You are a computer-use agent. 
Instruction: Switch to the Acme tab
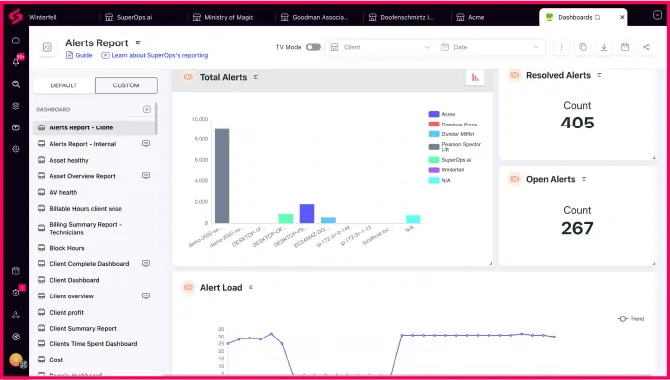click(470, 18)
